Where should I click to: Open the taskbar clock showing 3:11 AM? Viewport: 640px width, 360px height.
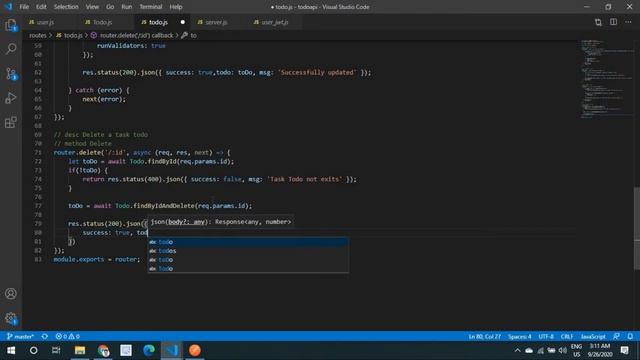600,350
